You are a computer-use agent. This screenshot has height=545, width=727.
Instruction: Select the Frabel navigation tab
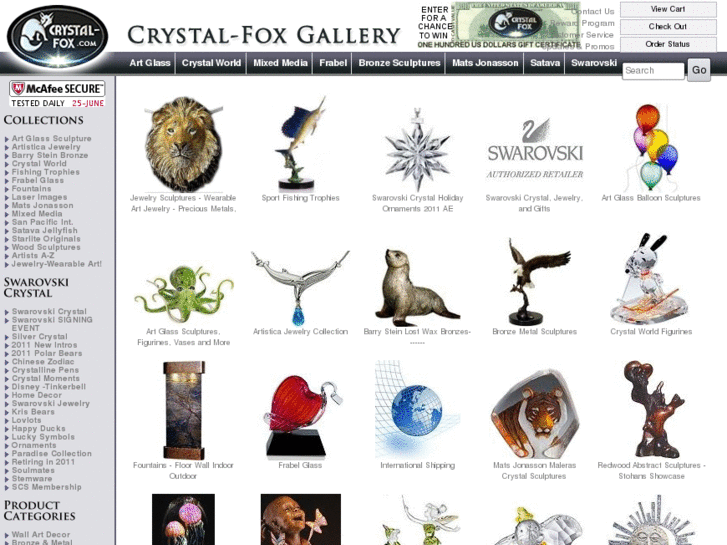point(333,63)
